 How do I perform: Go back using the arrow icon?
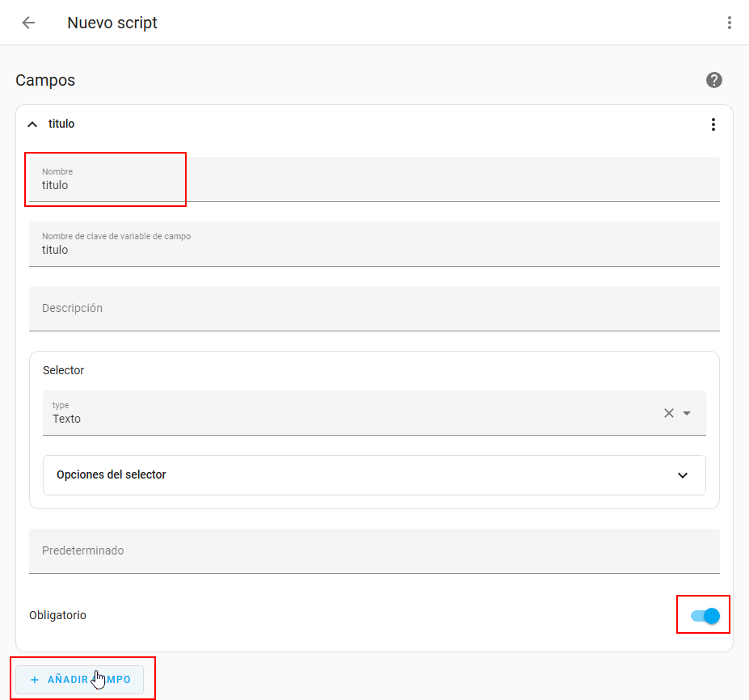tap(28, 23)
